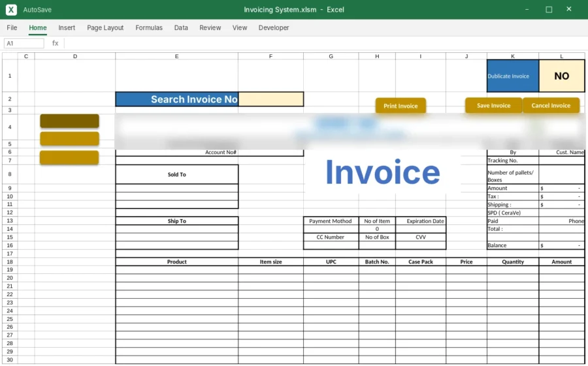
Task: Open the Data tab
Action: click(181, 27)
